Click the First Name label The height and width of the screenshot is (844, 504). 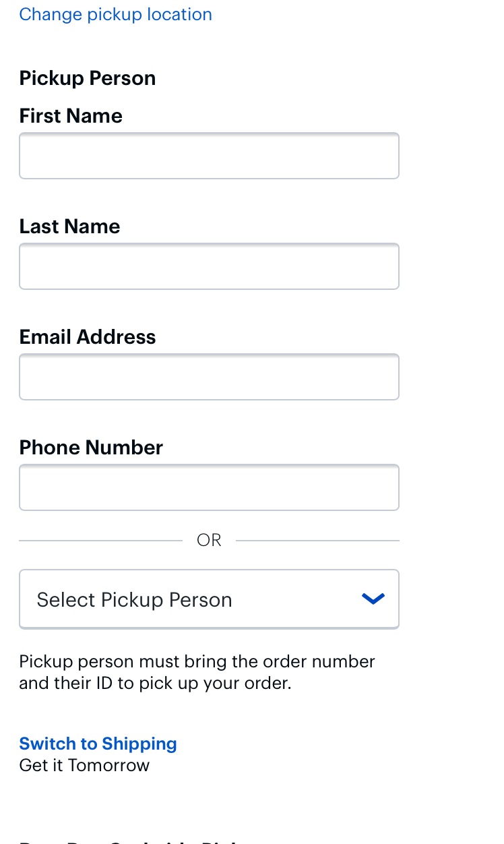point(71,116)
